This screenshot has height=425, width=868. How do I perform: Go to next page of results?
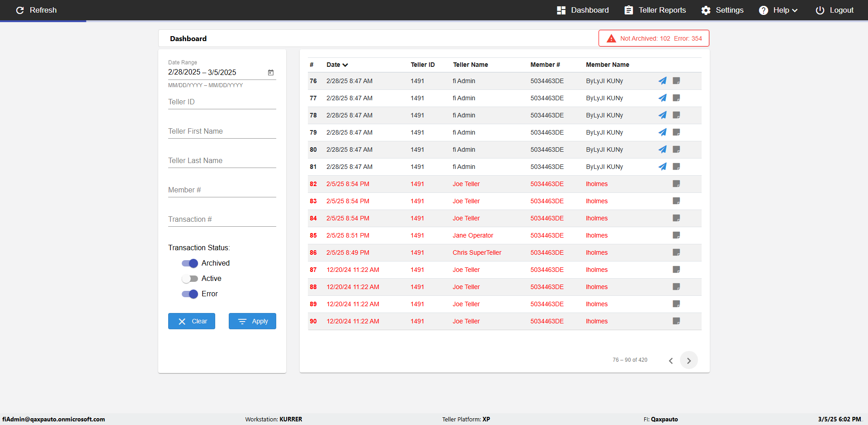pos(689,360)
